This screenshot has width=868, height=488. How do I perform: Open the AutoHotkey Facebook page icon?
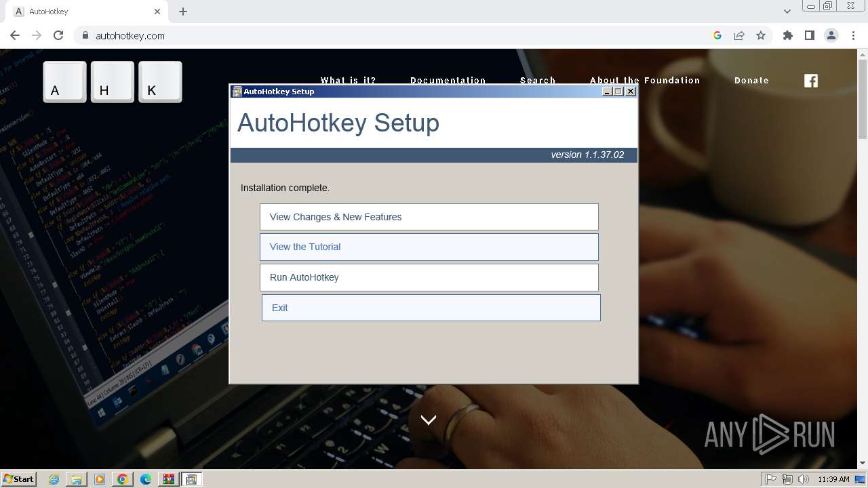point(811,81)
